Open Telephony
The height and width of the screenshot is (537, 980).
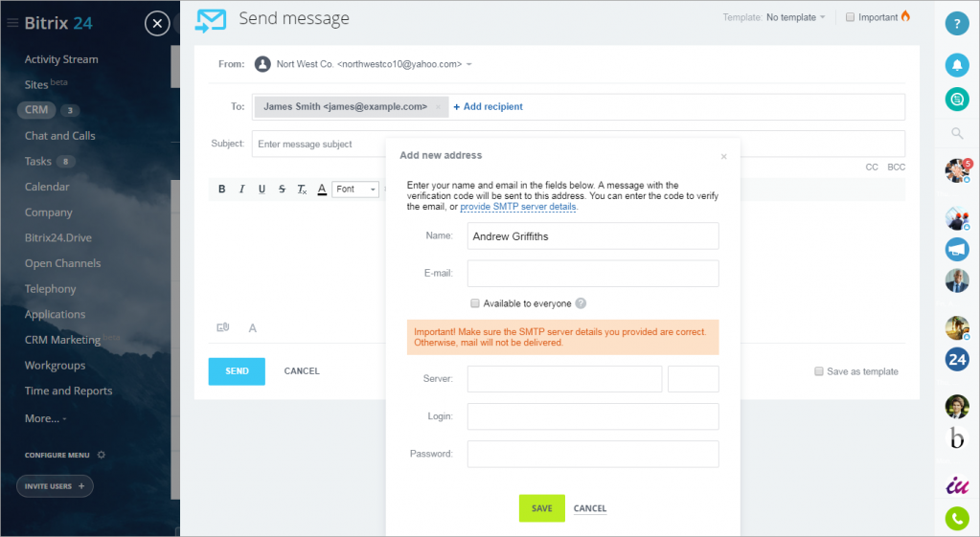coord(50,289)
